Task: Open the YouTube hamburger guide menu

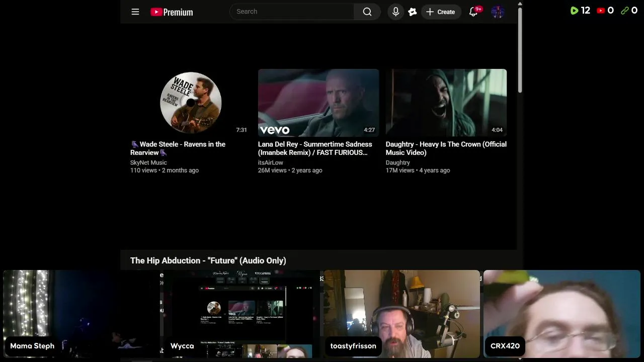Action: 135,12
